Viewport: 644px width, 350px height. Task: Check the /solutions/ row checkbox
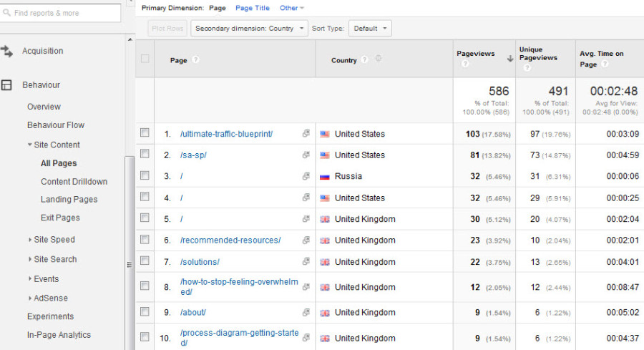pyautogui.click(x=145, y=261)
